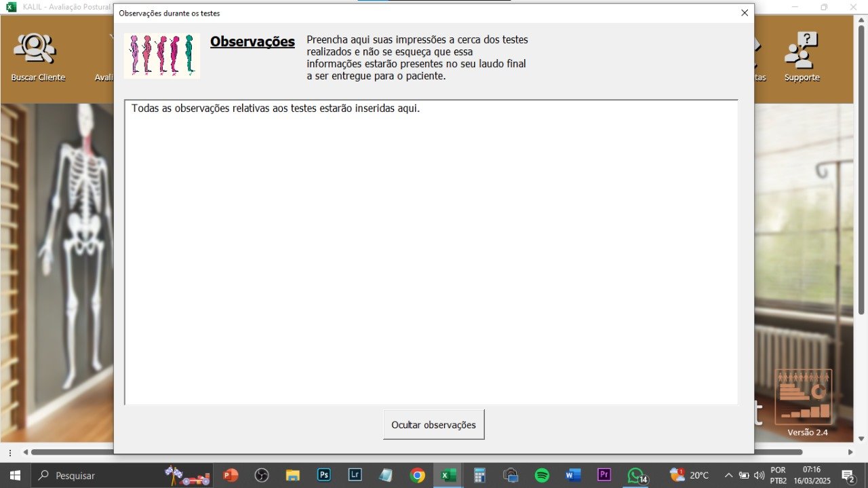The width and height of the screenshot is (868, 488).
Task: Open the Supporte help icon
Action: 802,57
